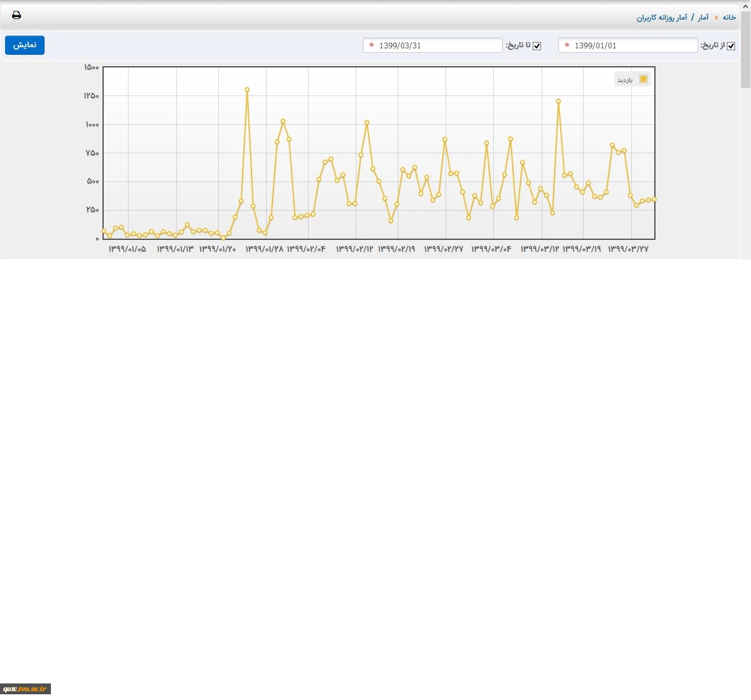Click the orange breadcrumb chevron after خانه
The width and height of the screenshot is (751, 700).
tap(716, 17)
